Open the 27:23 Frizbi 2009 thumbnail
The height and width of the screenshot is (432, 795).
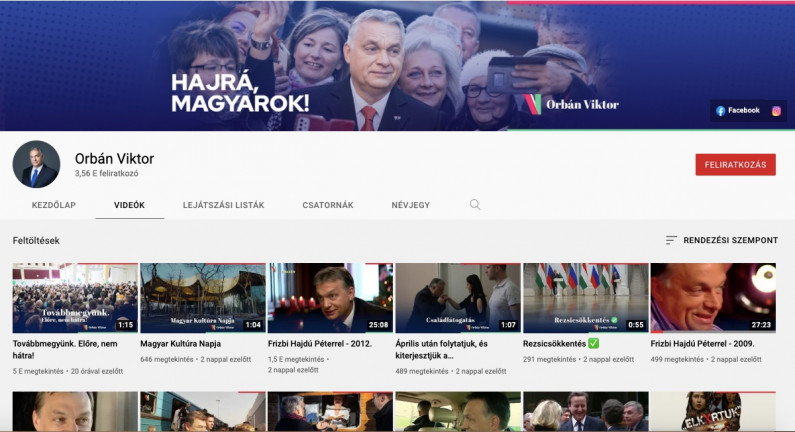[712, 298]
